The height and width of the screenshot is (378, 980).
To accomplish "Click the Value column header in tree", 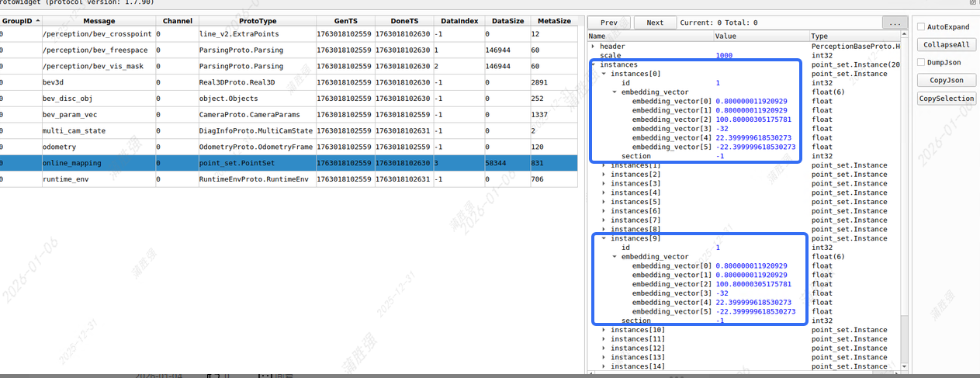I will 760,36.
